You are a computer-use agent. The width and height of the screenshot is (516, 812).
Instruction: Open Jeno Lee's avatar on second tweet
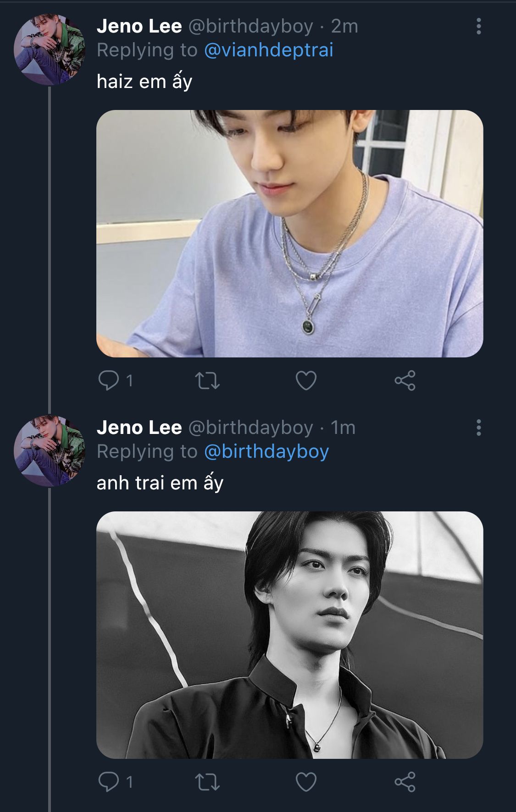[50, 451]
